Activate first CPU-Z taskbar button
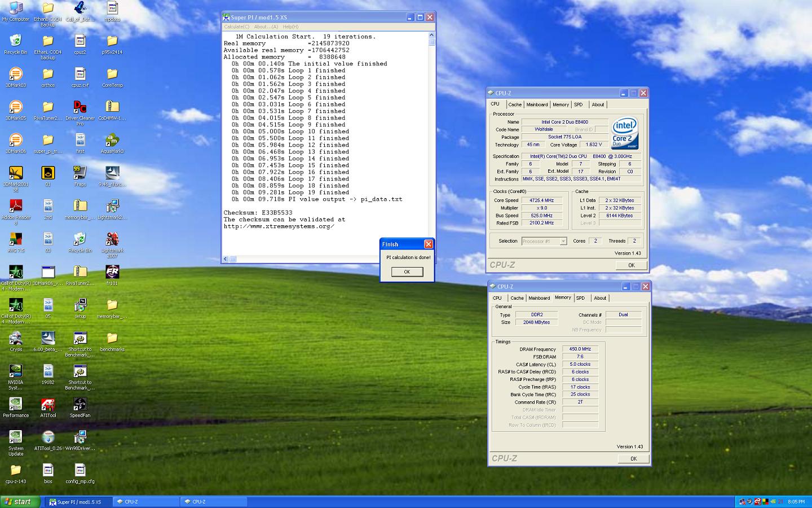 pyautogui.click(x=145, y=502)
